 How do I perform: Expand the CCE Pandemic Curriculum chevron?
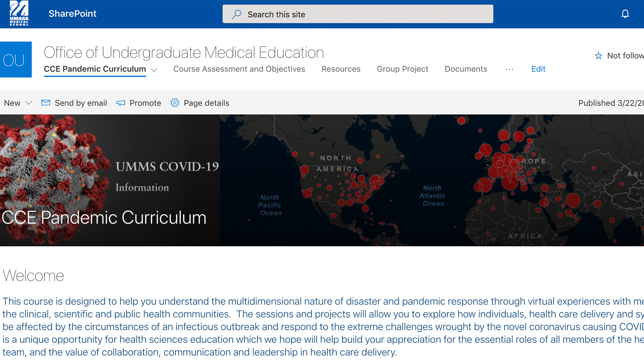pyautogui.click(x=154, y=70)
